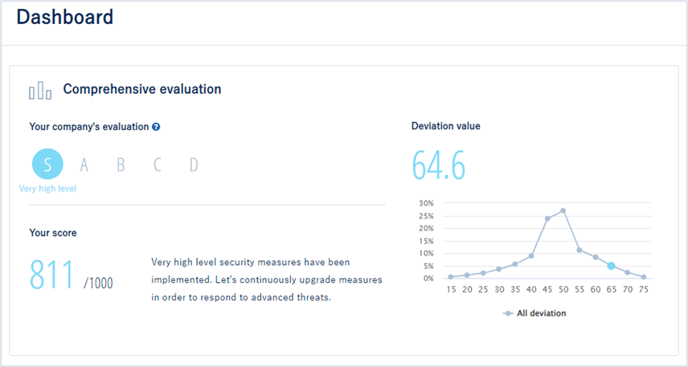Click the 64.6 deviation value number

click(x=438, y=166)
